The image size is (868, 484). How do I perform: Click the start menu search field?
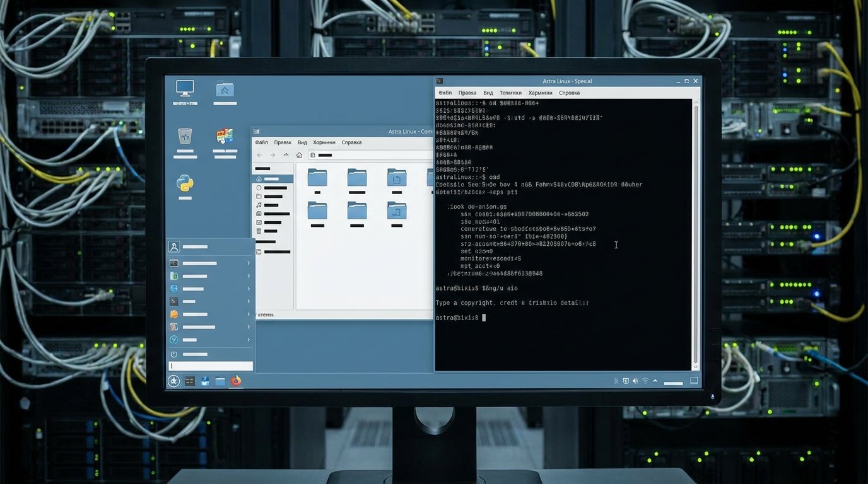(x=211, y=366)
